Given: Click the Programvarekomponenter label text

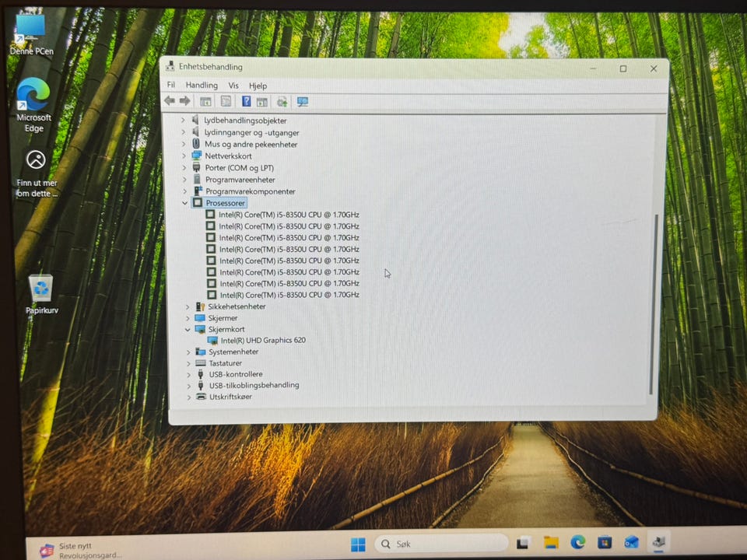Looking at the screenshot, I should [251, 191].
